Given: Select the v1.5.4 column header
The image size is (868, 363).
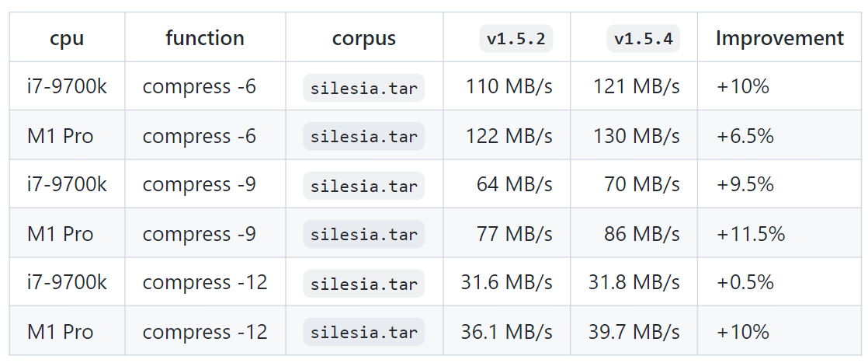Looking at the screenshot, I should coord(644,38).
